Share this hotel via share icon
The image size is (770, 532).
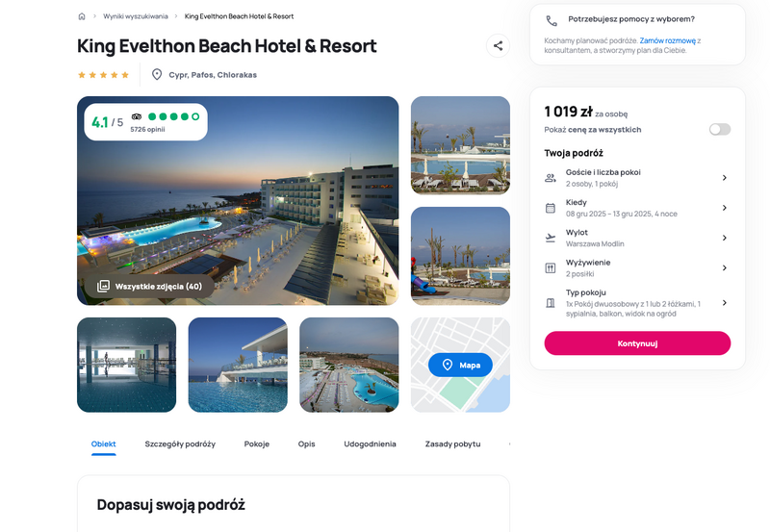pos(498,46)
